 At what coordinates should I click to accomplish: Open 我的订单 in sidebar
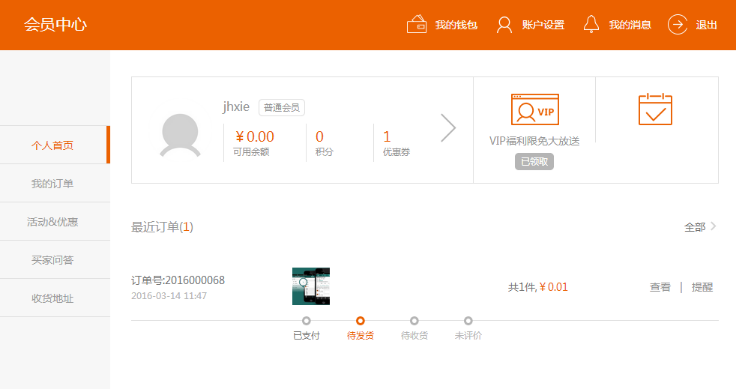pos(55,183)
